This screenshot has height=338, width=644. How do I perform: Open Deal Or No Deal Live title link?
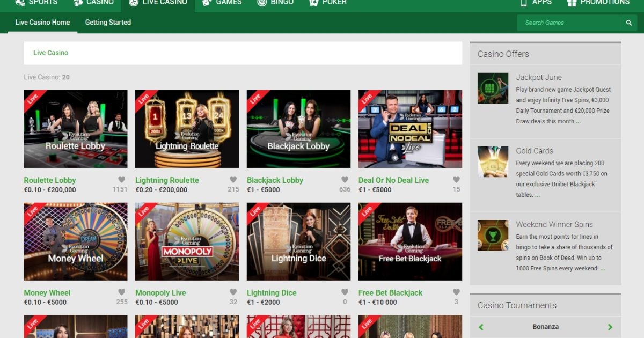(x=393, y=180)
